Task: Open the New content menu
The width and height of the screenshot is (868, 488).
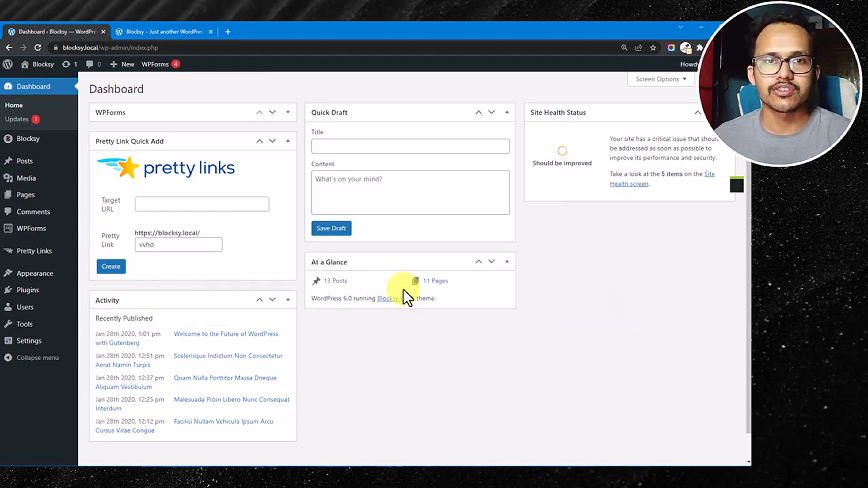Action: point(122,64)
